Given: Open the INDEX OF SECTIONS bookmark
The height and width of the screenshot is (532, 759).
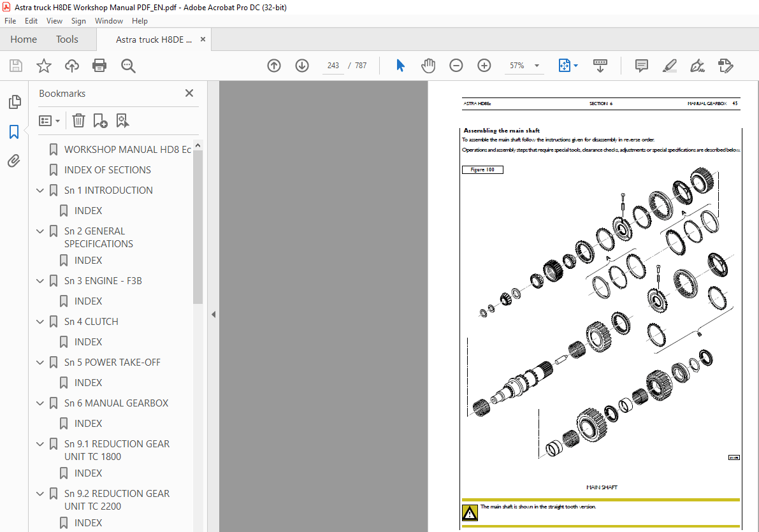Looking at the screenshot, I should pos(108,170).
